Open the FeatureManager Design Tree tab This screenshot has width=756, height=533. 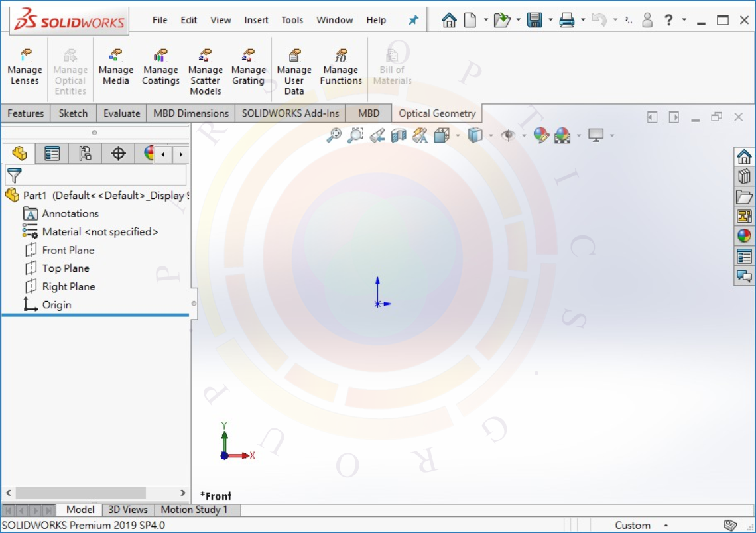point(19,154)
